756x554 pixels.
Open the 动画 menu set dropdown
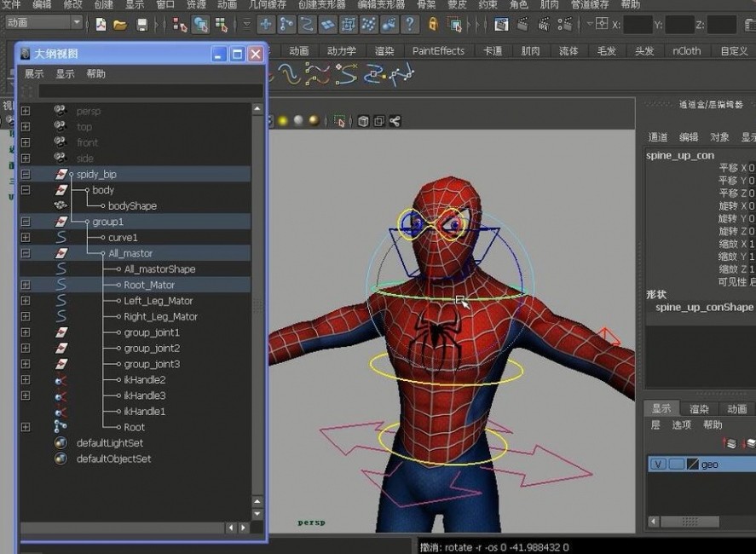(x=44, y=22)
